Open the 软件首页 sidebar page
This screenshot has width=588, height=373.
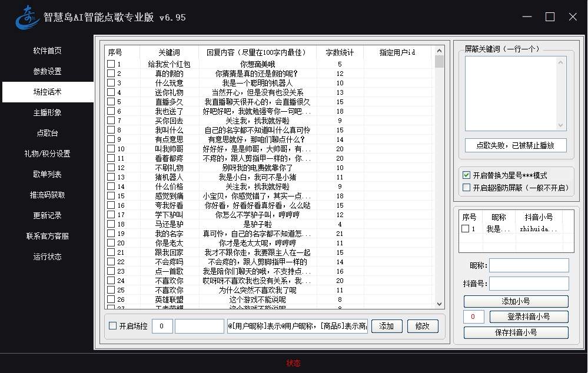pos(47,51)
